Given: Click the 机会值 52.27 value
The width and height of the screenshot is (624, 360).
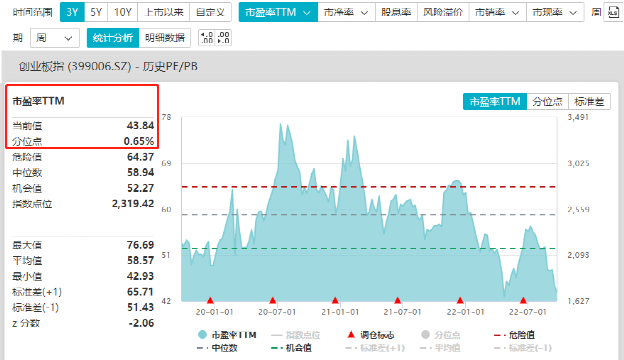Looking at the screenshot, I should [140, 188].
